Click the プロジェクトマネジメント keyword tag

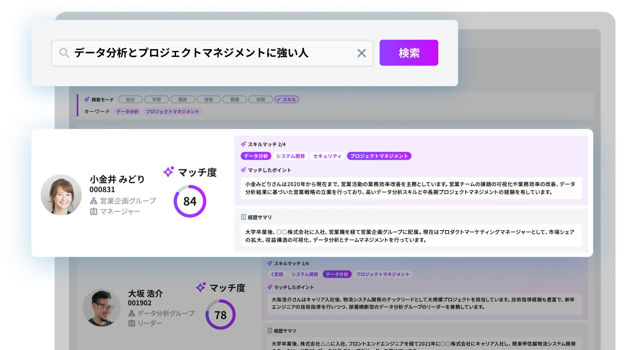[x=172, y=111]
